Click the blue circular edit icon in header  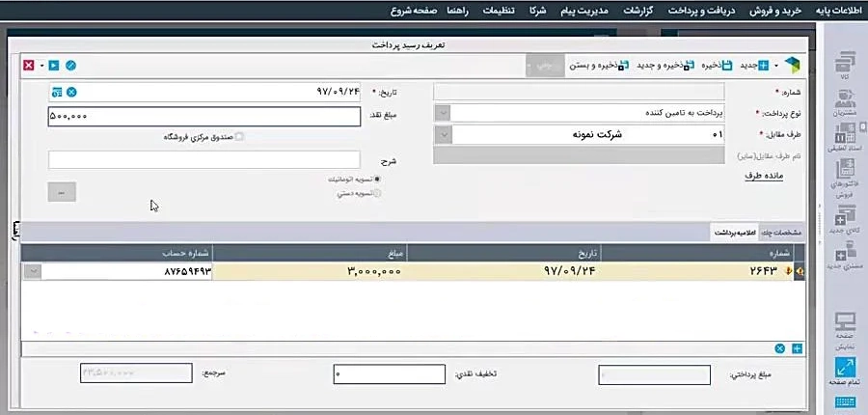tap(70, 66)
